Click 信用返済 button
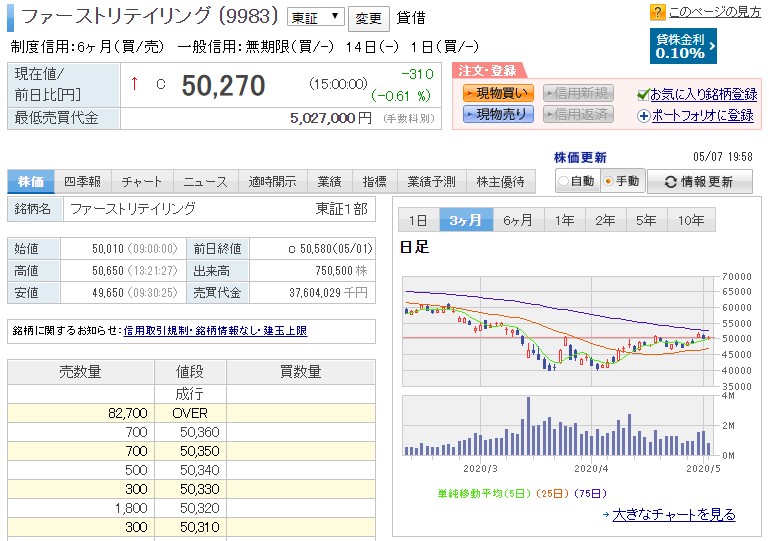Screen dimensions: 769x541 coord(578,114)
